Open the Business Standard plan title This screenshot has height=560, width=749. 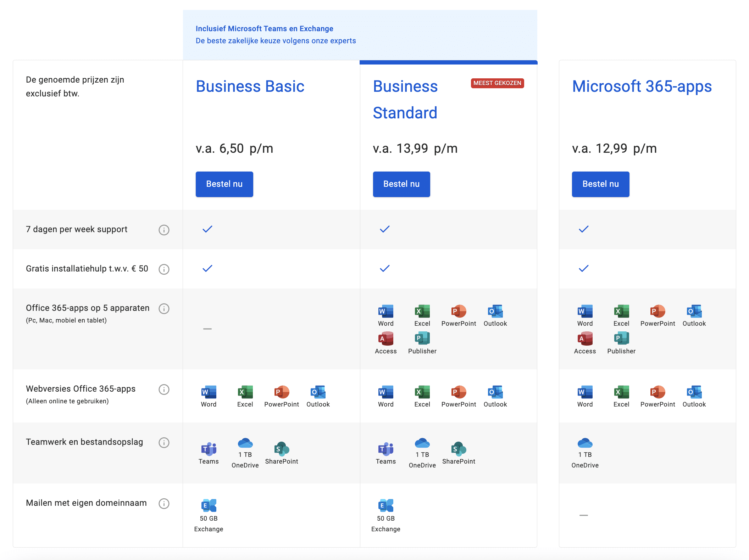tap(405, 100)
